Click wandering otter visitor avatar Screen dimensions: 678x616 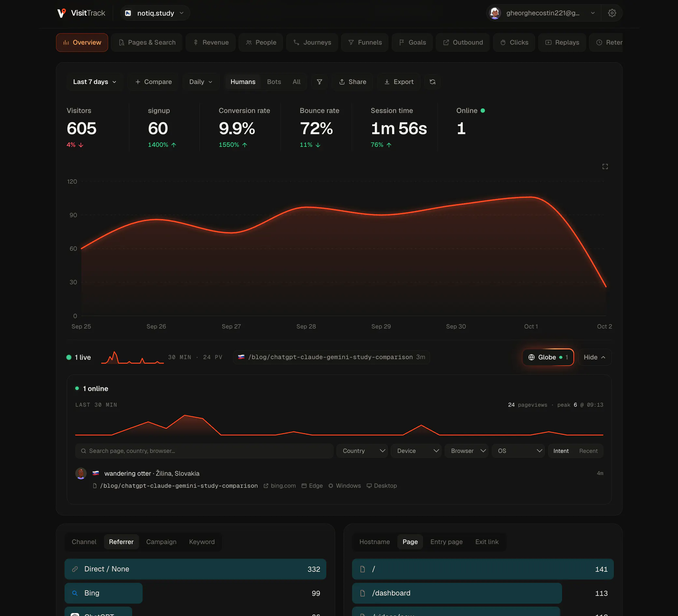81,473
